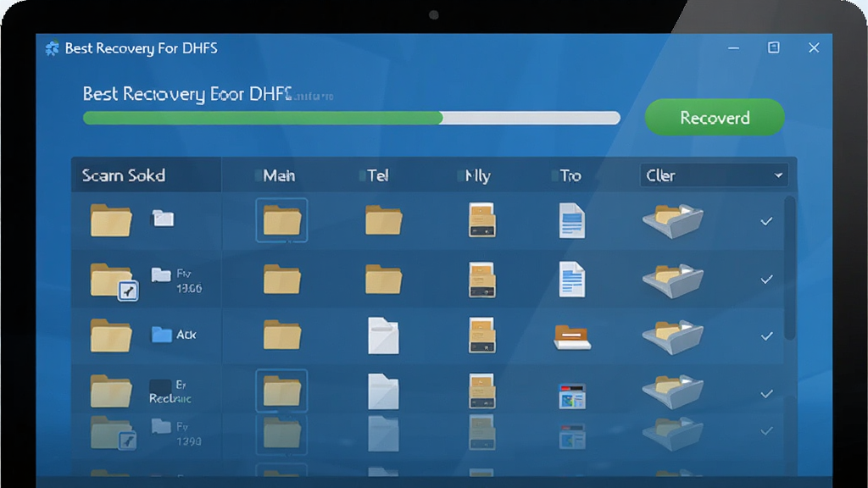This screenshot has height=488, width=868.
Task: Select the small white folder icon in the top row
Action: pos(163,218)
